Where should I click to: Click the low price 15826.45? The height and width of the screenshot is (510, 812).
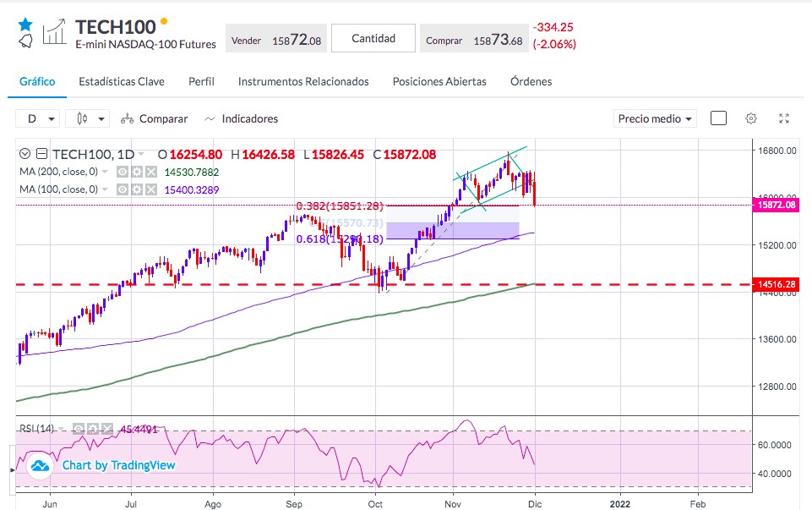(x=338, y=155)
